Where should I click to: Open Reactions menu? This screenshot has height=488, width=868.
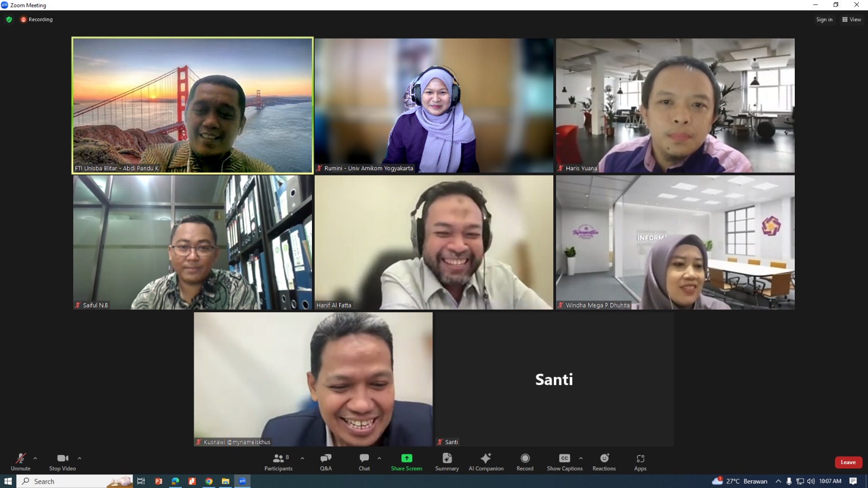click(604, 461)
